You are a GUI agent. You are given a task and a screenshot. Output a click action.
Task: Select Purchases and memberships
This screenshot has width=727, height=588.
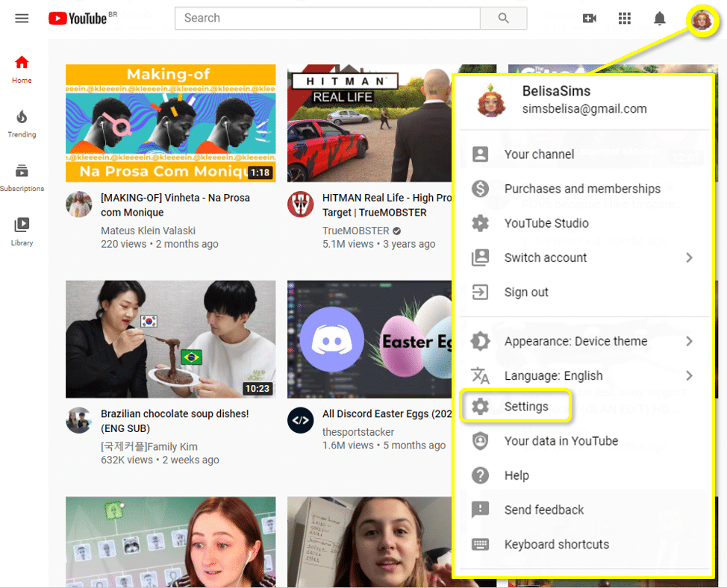(x=584, y=189)
